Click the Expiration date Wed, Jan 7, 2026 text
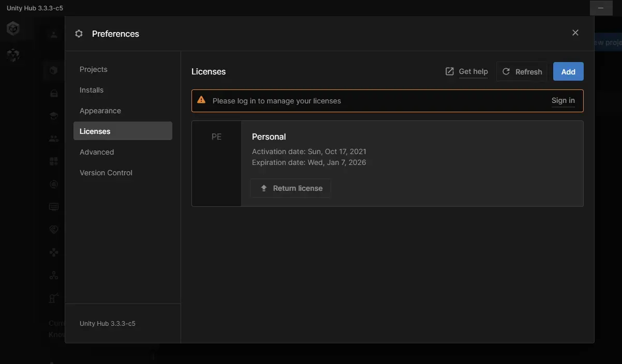 click(309, 162)
